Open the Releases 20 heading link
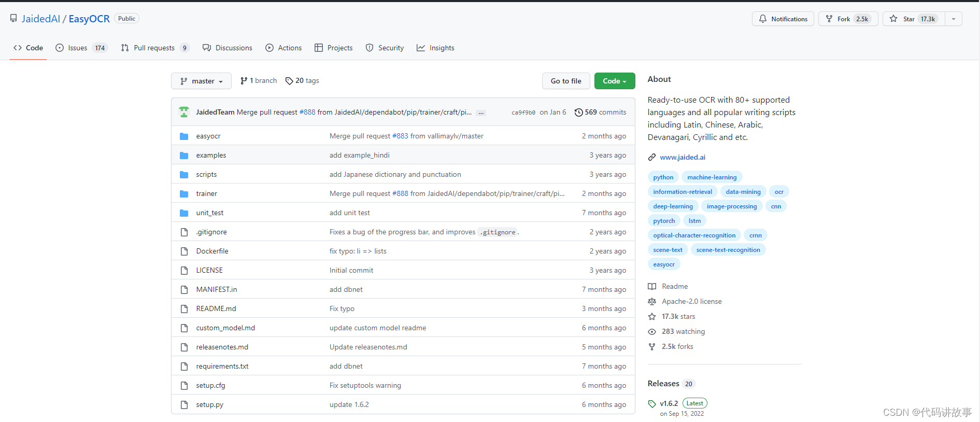The width and height of the screenshot is (980, 422). [671, 384]
